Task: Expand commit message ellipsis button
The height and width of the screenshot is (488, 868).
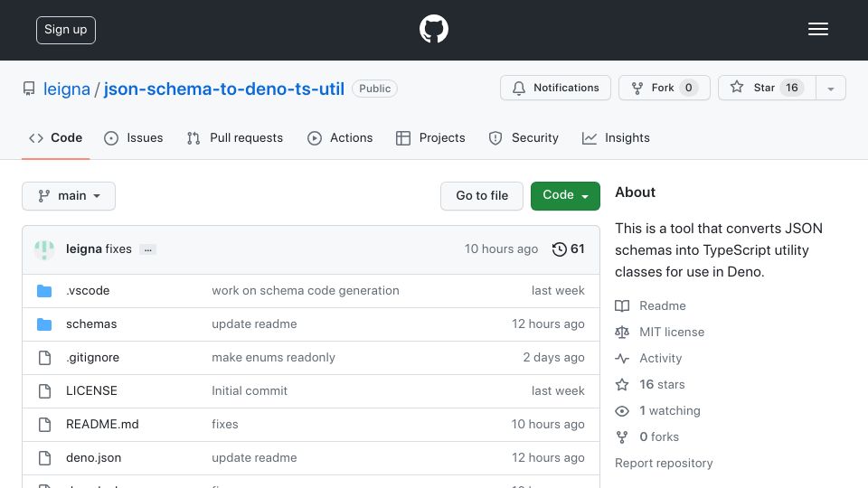Action: coord(147,249)
